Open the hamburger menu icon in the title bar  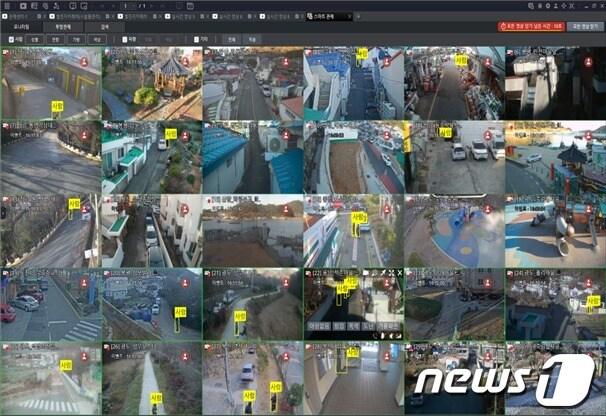click(x=7, y=6)
